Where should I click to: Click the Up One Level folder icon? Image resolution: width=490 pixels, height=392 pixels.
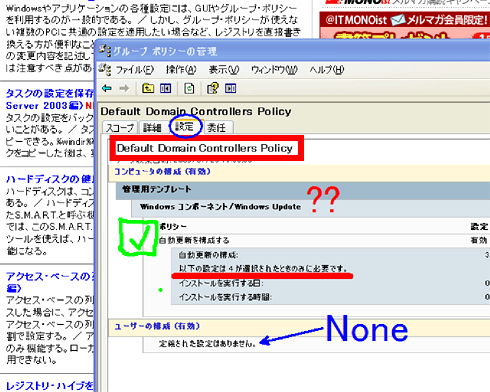pyautogui.click(x=148, y=88)
